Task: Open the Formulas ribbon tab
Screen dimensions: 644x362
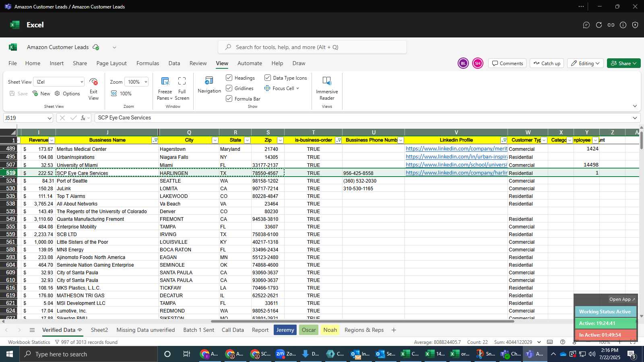Action: pos(148,63)
